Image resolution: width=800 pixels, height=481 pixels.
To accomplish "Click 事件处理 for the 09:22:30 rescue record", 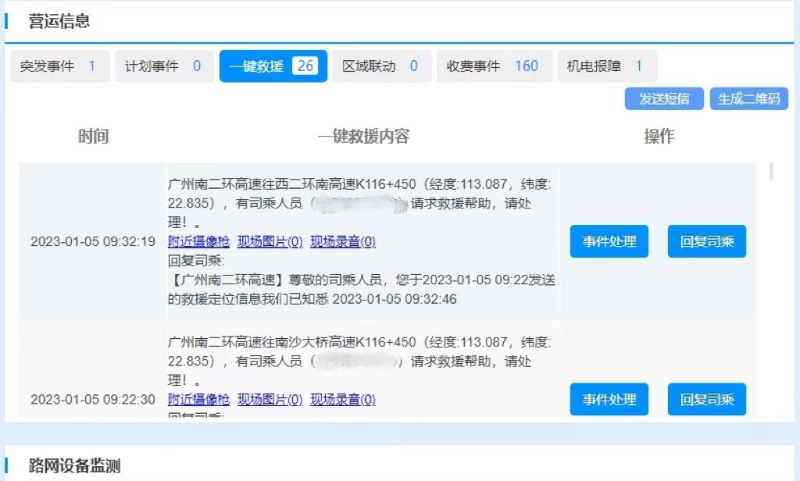I will coord(609,399).
